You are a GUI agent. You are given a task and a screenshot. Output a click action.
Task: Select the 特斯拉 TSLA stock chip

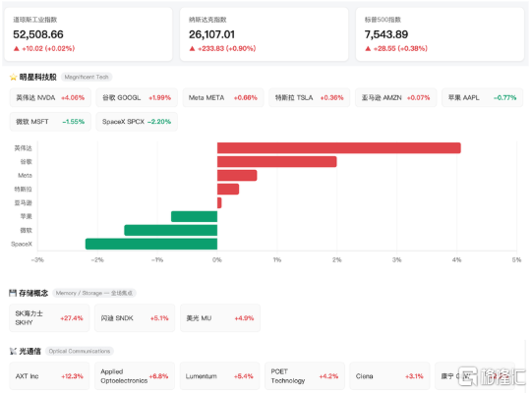coord(309,97)
